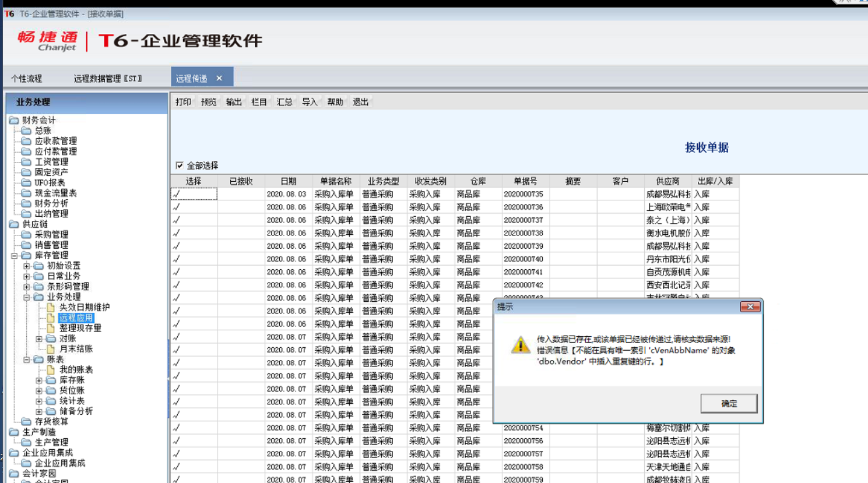This screenshot has width=868, height=483.
Task: Toggle selection mark for document 2020000740
Action: point(194,259)
